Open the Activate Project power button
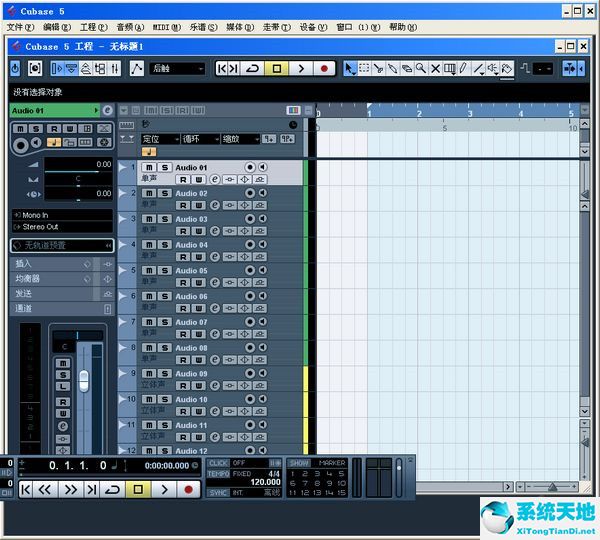Screen dimensions: 600x540 coord(15,69)
